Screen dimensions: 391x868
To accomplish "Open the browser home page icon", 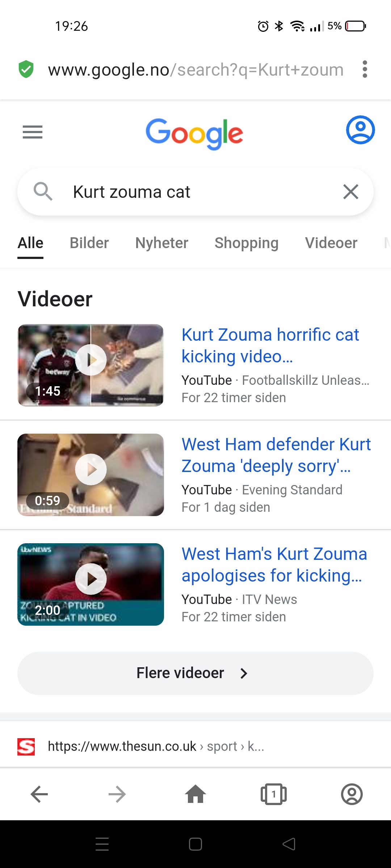I will point(195,794).
